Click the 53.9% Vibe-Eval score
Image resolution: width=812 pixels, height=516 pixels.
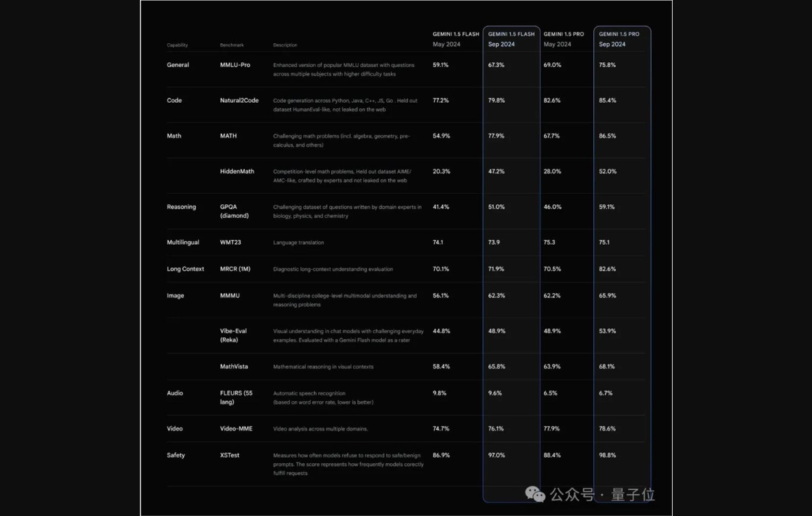point(608,331)
